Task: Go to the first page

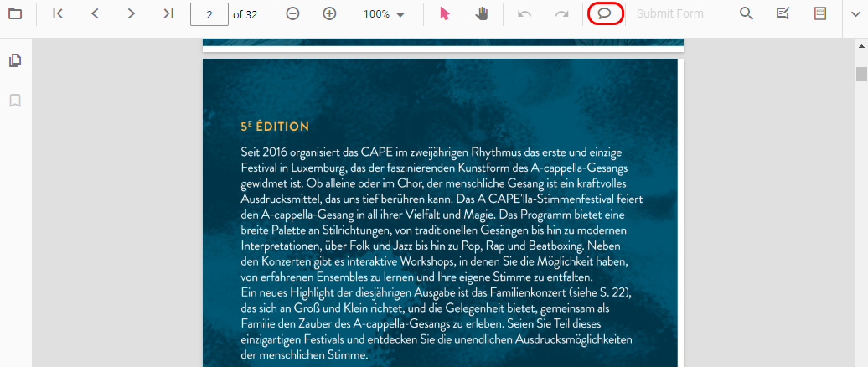Action: tap(58, 14)
